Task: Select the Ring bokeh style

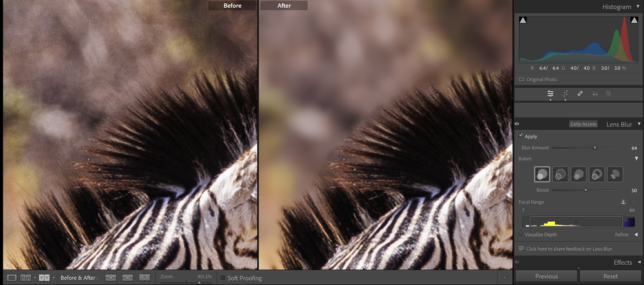Action: point(597,174)
